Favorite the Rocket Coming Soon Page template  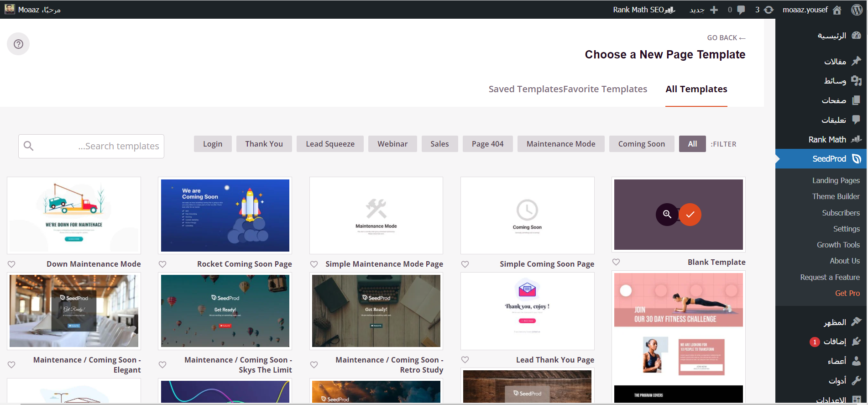click(x=162, y=264)
